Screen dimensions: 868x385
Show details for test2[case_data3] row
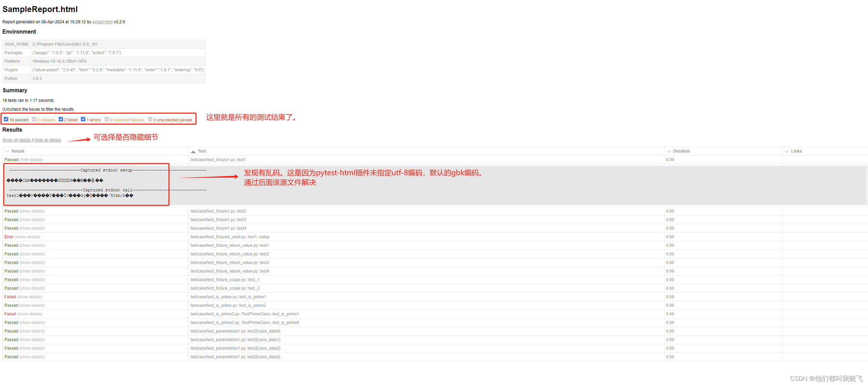tap(32, 357)
